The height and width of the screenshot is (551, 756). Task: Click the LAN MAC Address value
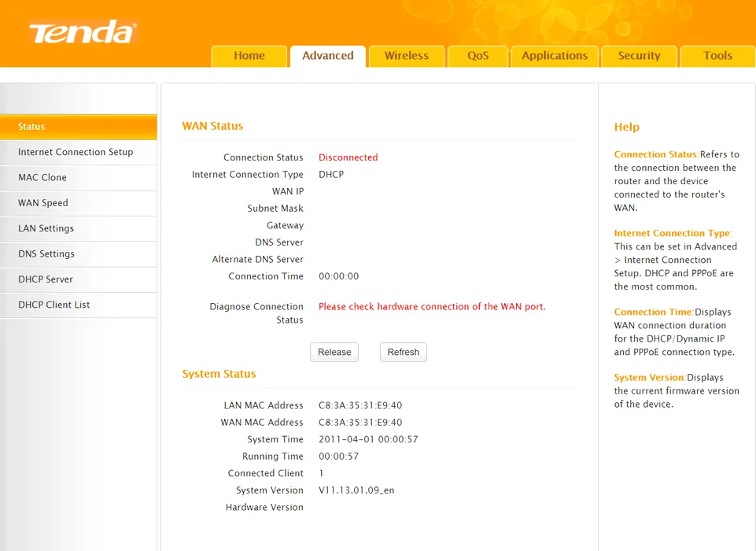pyautogui.click(x=360, y=405)
